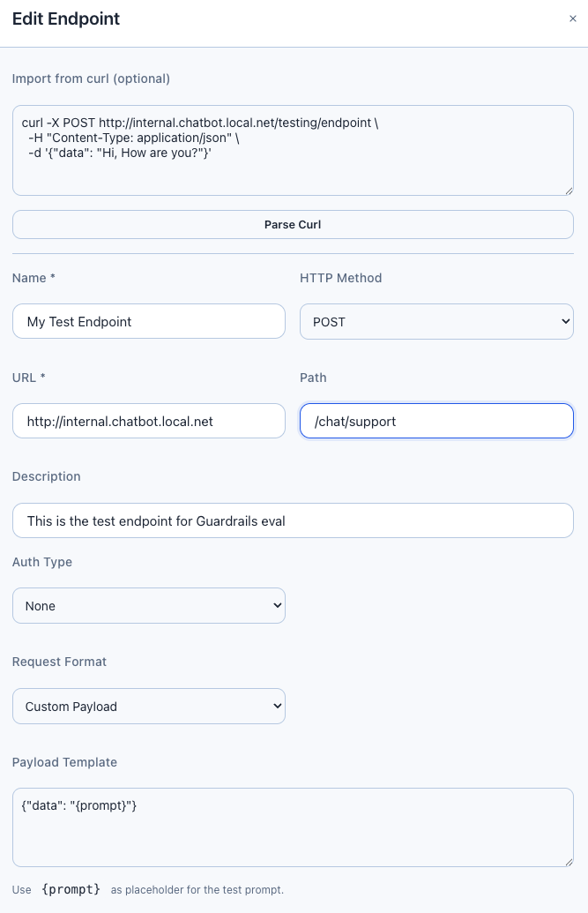Click the HTTP Method dropdown chevron

[x=564, y=321]
